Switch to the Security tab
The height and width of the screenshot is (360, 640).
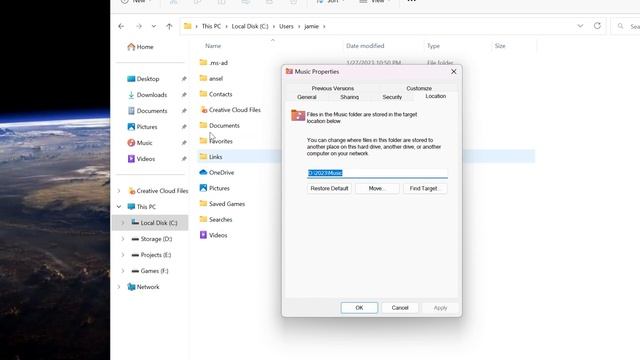click(x=392, y=97)
